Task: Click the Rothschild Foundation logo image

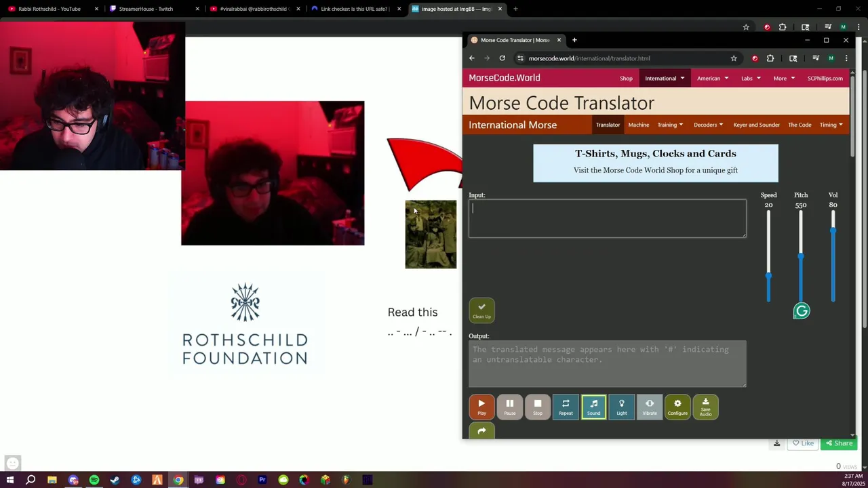Action: coord(245,324)
